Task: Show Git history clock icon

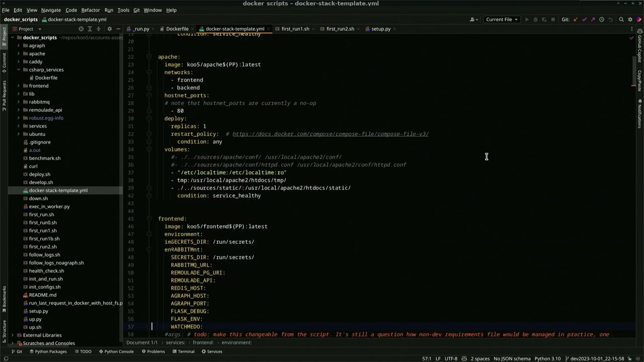Action: [602, 20]
